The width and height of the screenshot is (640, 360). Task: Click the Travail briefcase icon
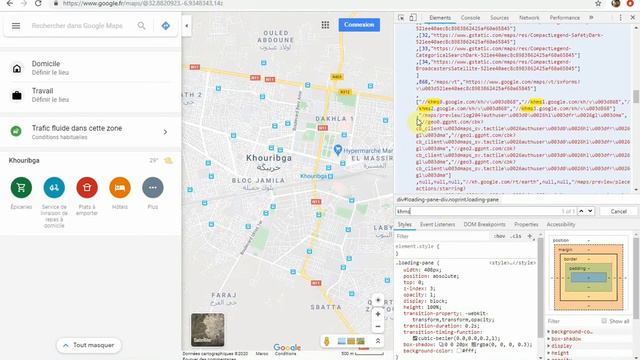click(17, 96)
